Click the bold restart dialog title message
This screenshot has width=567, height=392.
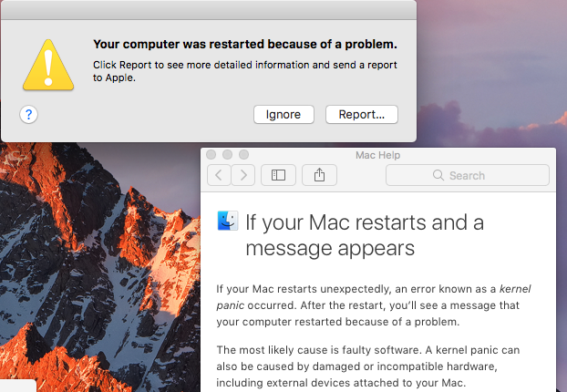pos(245,43)
